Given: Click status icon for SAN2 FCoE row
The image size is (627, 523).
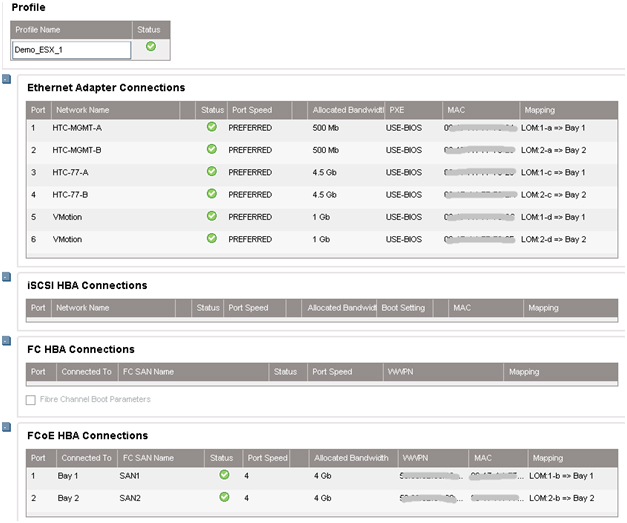Looking at the screenshot, I should pos(224,497).
